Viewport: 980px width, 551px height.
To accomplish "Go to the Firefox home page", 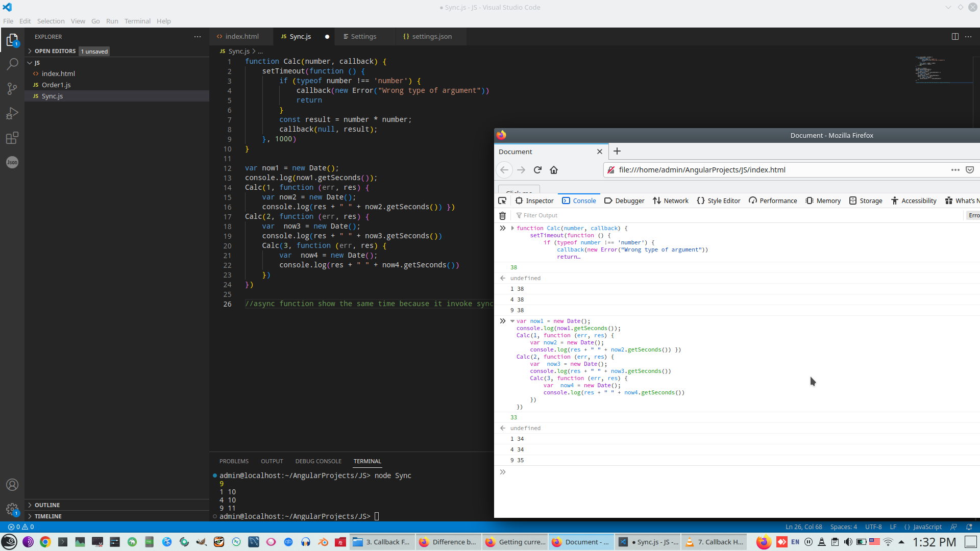I will coord(554,170).
